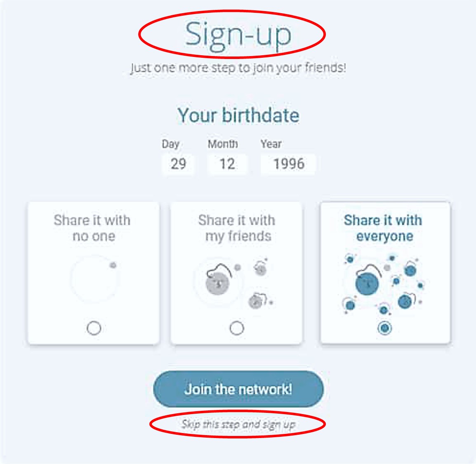Click the blue everyone faces illustration
This screenshot has height=464, width=476.
coord(384,284)
